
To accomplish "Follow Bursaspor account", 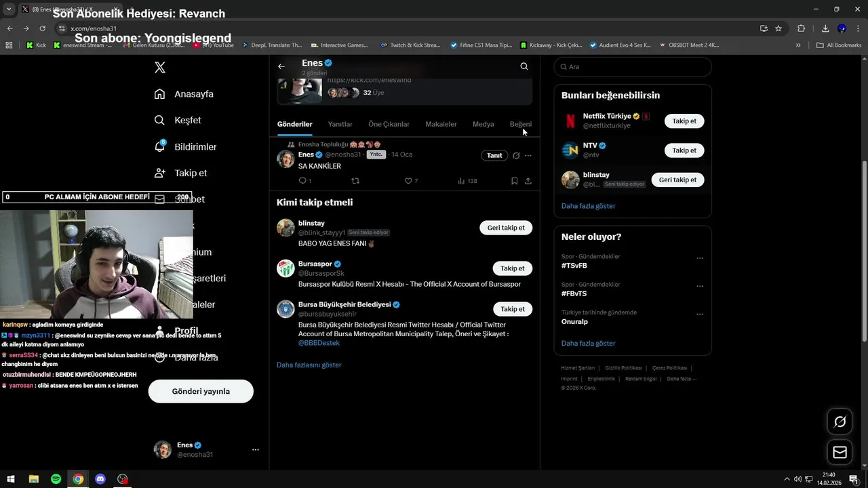I will [513, 268].
